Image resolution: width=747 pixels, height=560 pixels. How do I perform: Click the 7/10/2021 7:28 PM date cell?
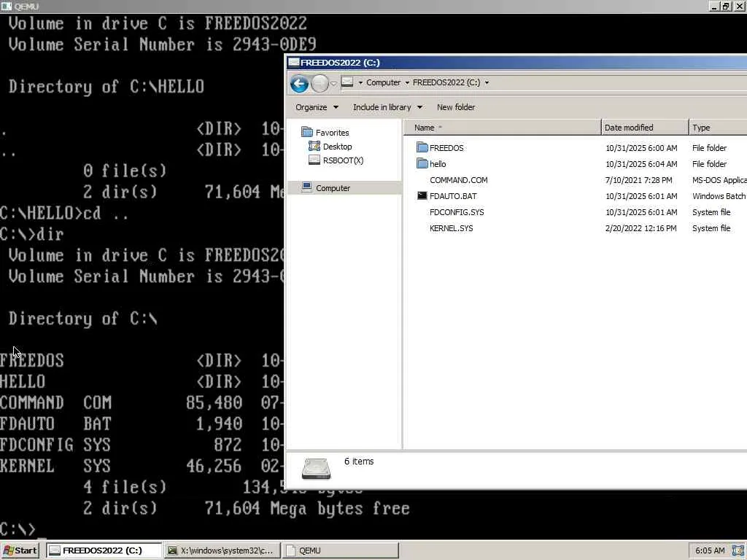[638, 180]
